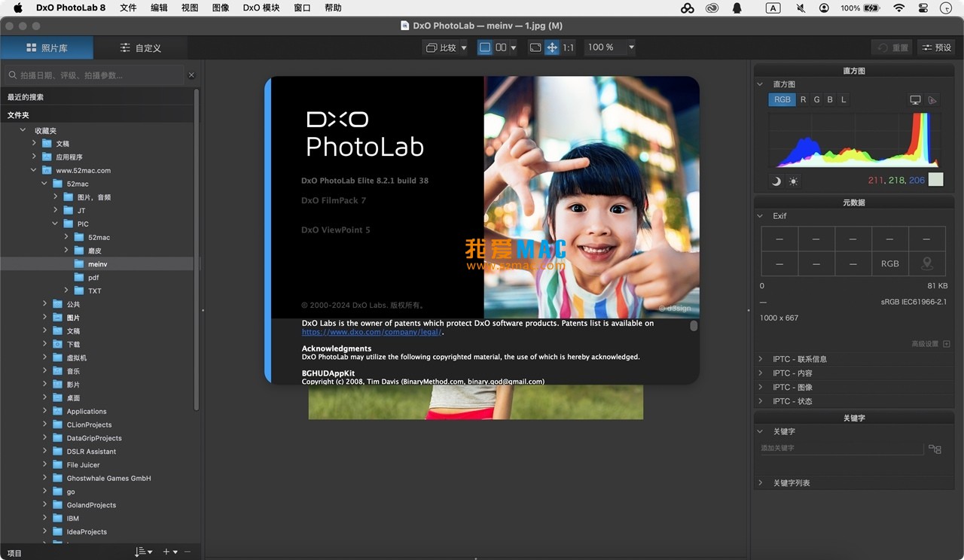Expand the 关键字列表 section
964x560 pixels.
pyautogui.click(x=761, y=482)
